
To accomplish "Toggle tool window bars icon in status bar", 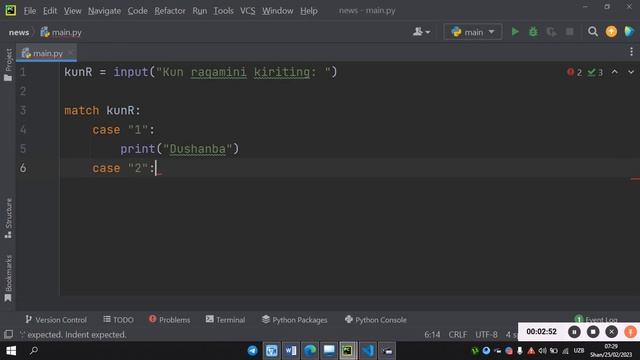I will (8, 335).
